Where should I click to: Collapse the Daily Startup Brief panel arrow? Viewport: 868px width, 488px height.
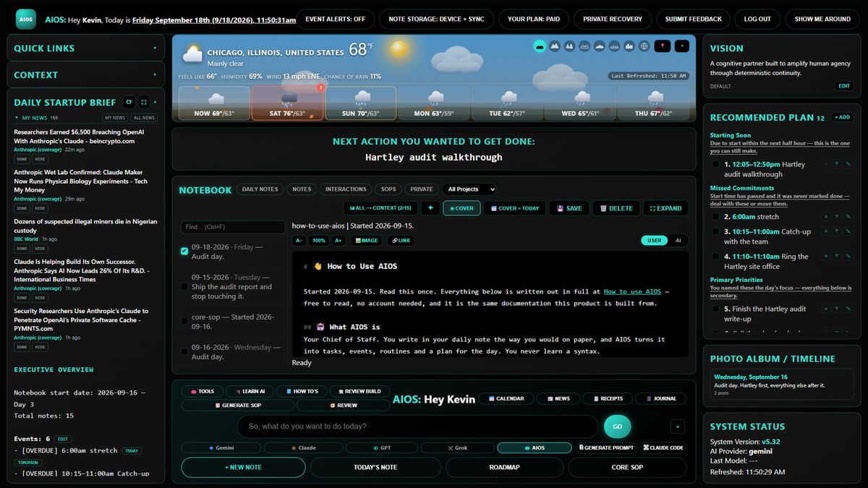coord(155,102)
